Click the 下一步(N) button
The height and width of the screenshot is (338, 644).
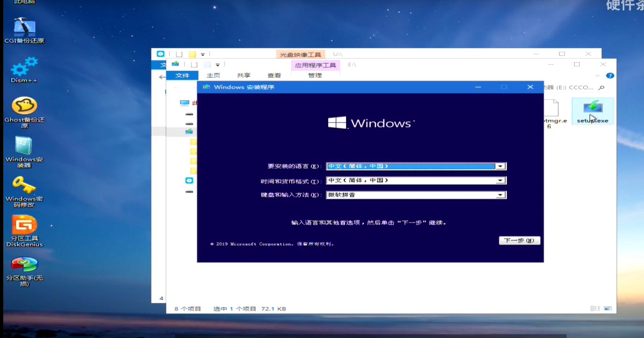[x=520, y=240]
